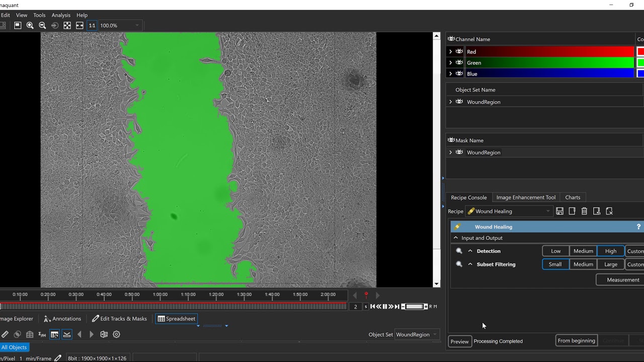Toggle visibility of the Red channel
644x362 pixels.
coord(459,51)
